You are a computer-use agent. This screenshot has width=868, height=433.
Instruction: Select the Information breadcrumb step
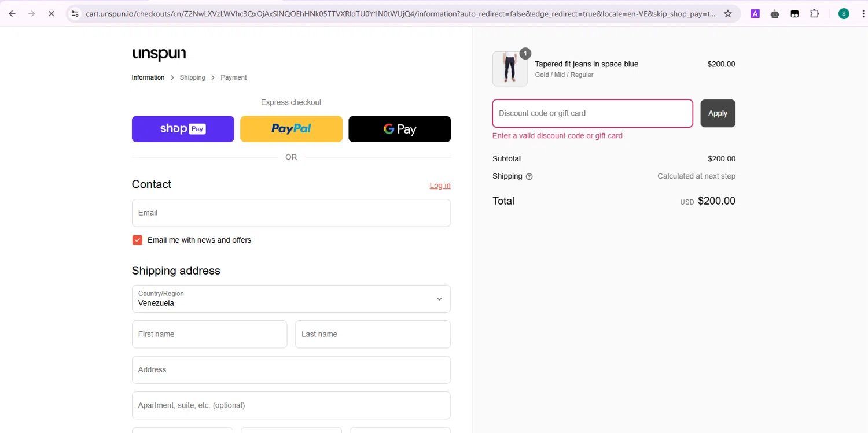tap(148, 77)
